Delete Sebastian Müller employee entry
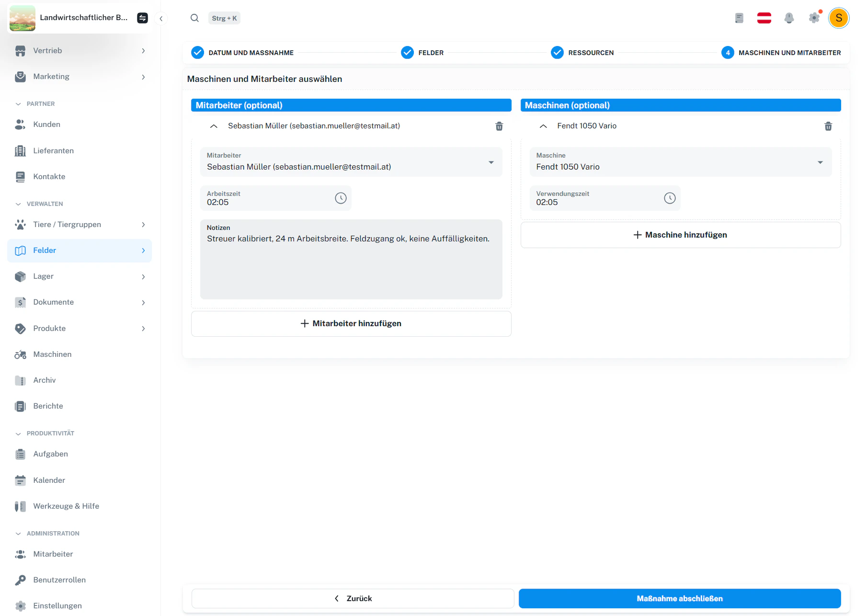Image resolution: width=867 pixels, height=616 pixels. pyautogui.click(x=499, y=126)
